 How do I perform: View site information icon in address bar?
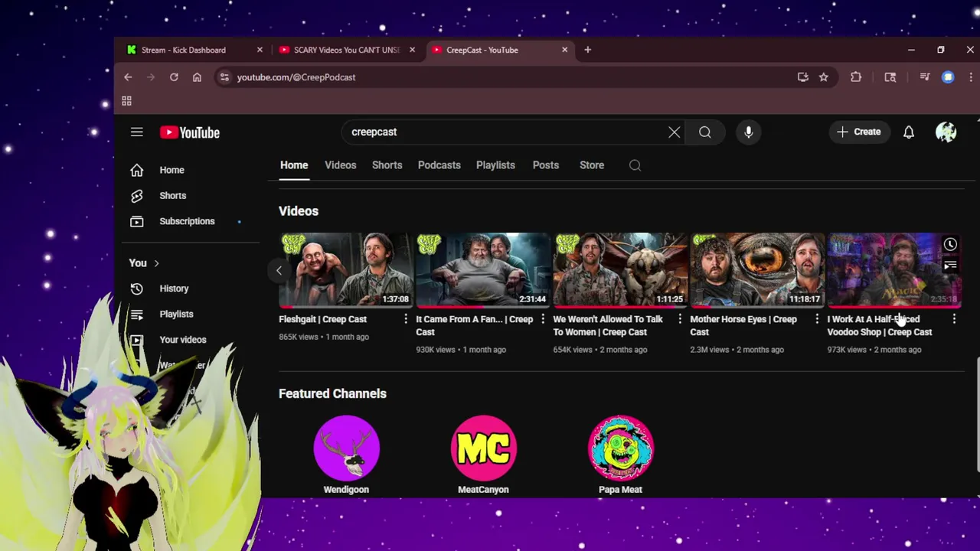coord(224,77)
